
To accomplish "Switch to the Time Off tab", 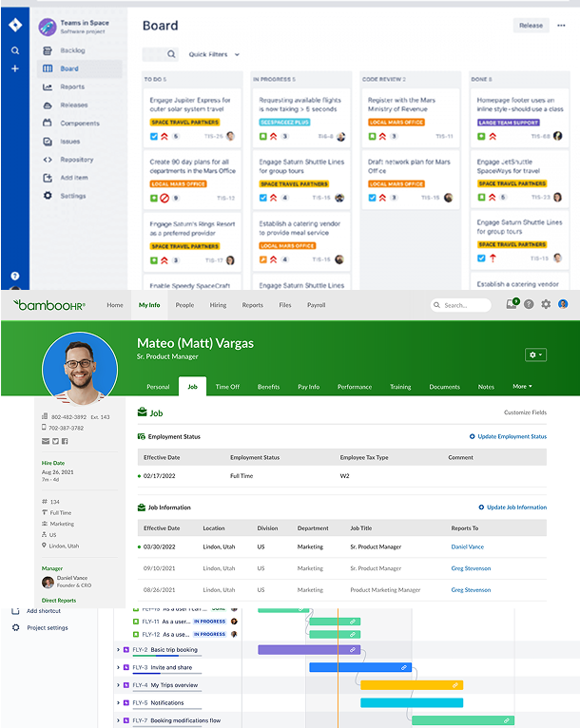I will click(227, 387).
